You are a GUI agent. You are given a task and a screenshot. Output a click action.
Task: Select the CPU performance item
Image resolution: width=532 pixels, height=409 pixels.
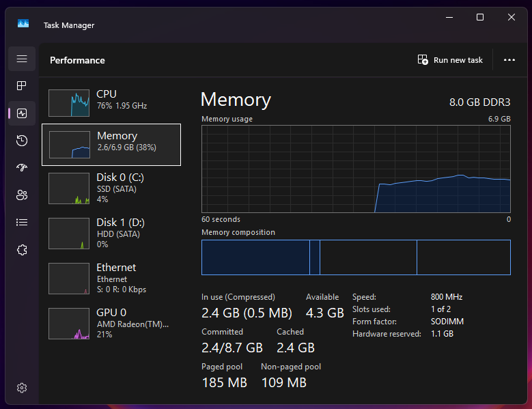click(111, 102)
